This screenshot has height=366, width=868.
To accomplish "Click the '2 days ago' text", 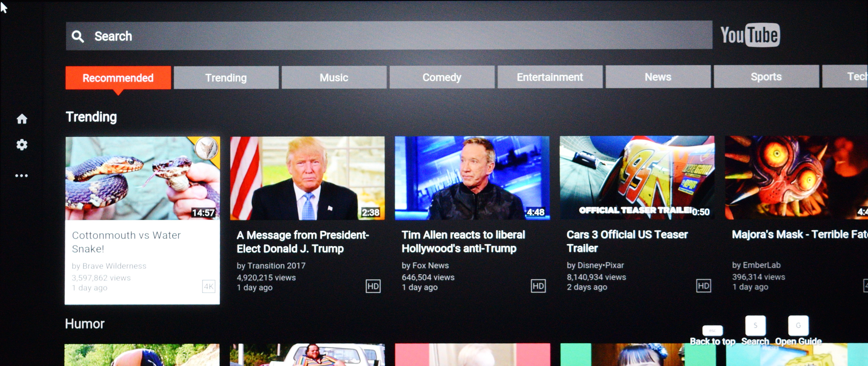I will click(x=587, y=287).
